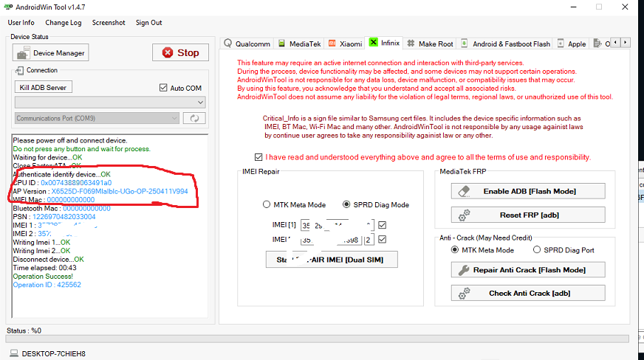Switch to the MediaTek tab
644x360 pixels.
[x=300, y=44]
